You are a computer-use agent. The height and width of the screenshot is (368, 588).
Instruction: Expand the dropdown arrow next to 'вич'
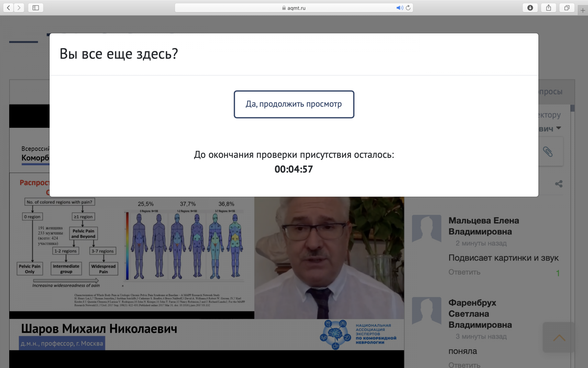(x=559, y=128)
